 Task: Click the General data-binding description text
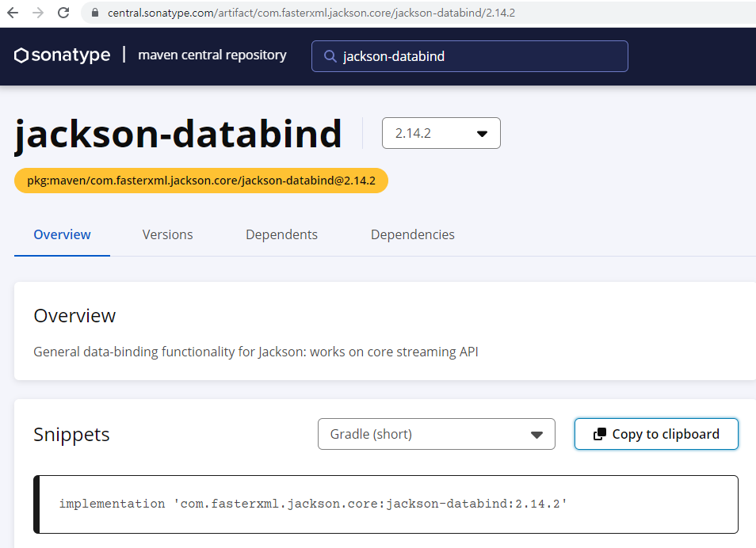(x=255, y=352)
